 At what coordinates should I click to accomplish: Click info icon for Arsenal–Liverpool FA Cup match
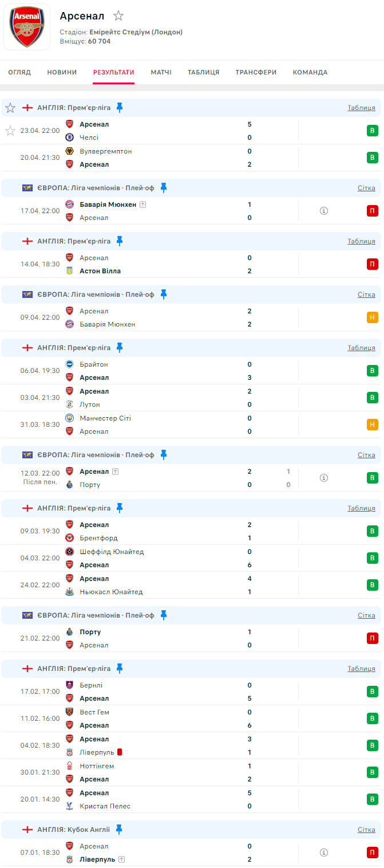tap(323, 853)
